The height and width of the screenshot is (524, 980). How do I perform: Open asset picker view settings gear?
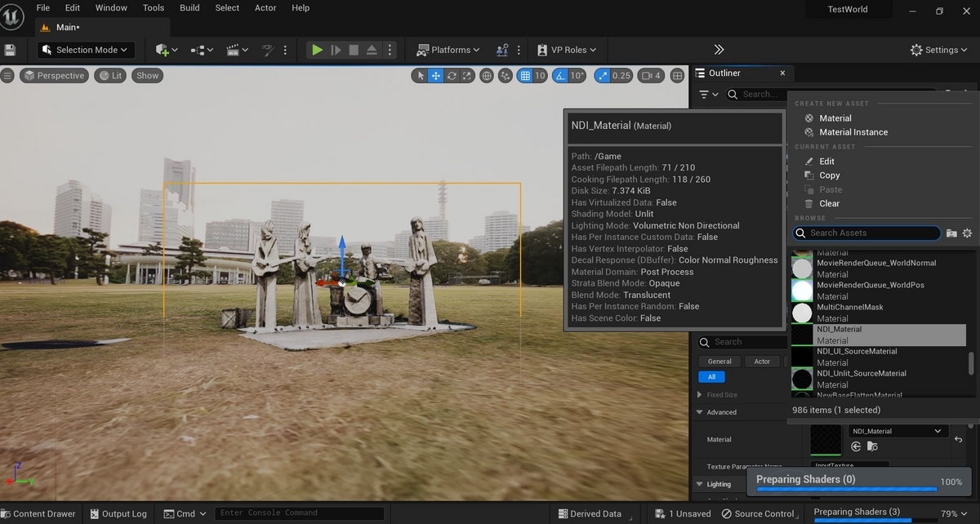coord(967,233)
